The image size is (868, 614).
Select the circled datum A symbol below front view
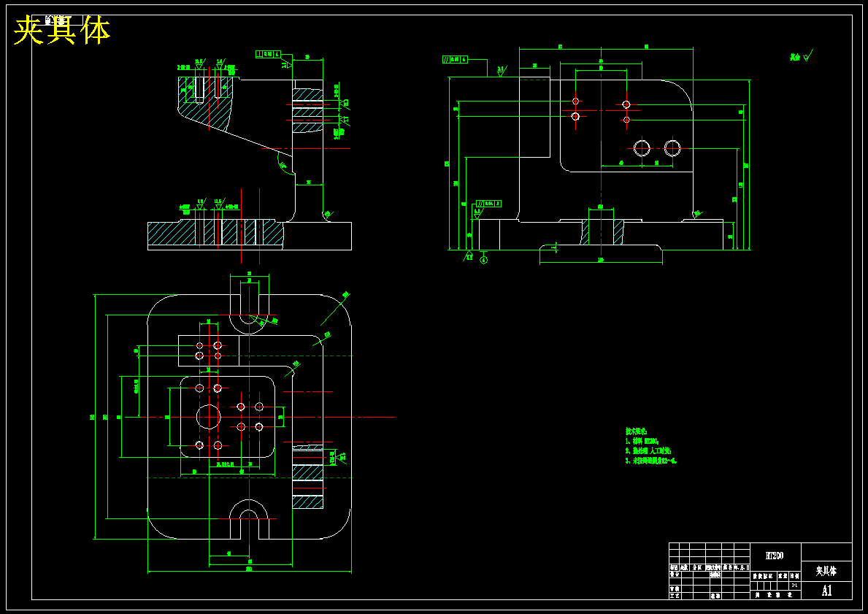click(x=483, y=260)
